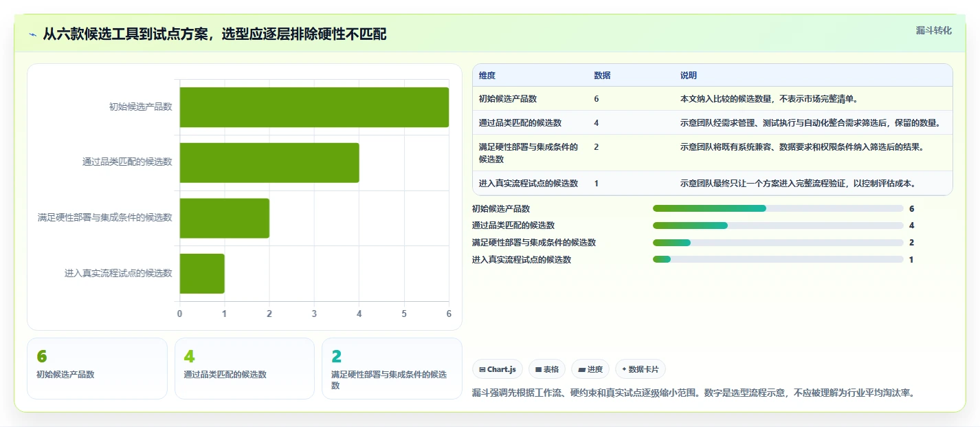This screenshot has width=980, height=427.
Task: Click the description starting 示意团队经需求管理
Action: click(810, 123)
